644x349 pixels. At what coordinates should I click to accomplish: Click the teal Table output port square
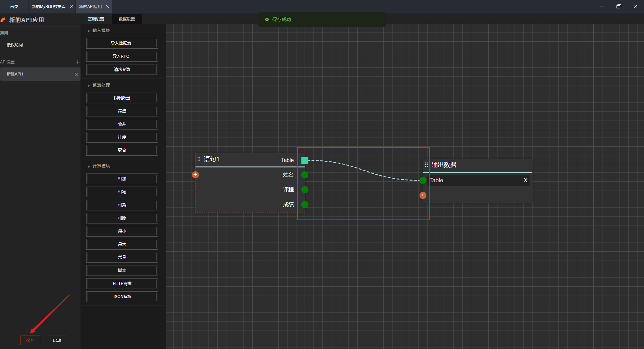point(305,160)
